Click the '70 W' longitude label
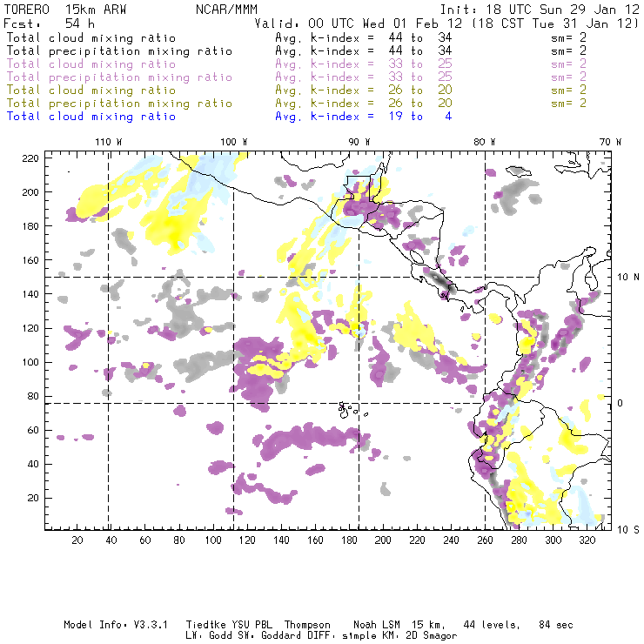This screenshot has width=644, height=644. [x=610, y=143]
